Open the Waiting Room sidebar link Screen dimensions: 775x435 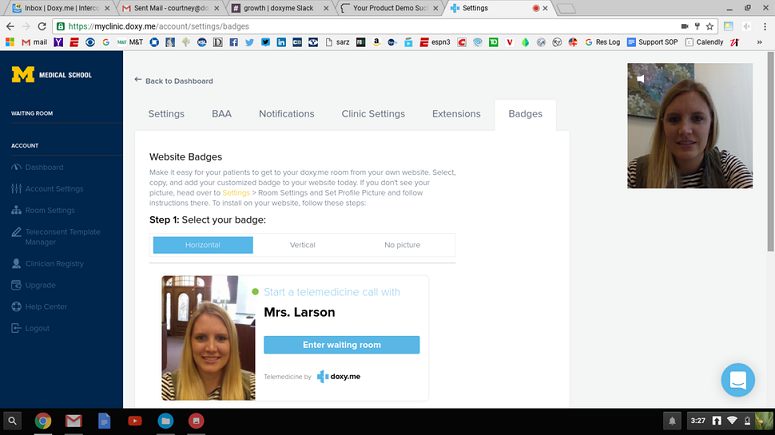click(x=32, y=113)
